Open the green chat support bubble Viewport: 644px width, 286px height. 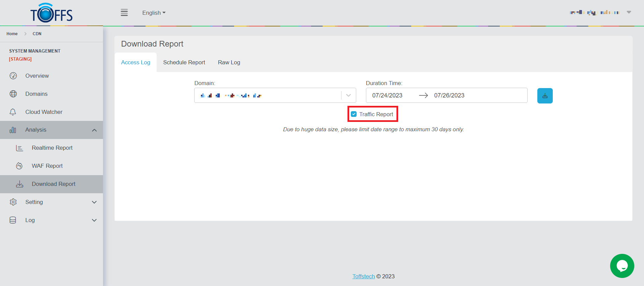(622, 266)
